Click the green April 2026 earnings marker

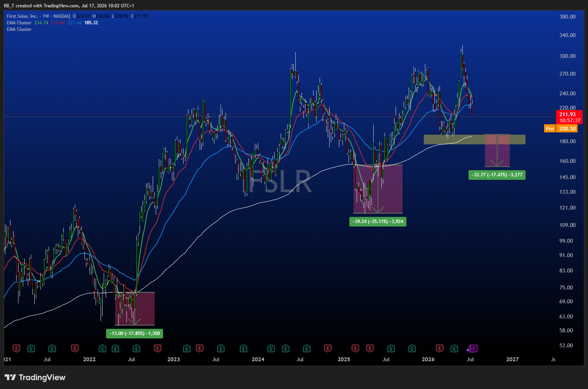(x=454, y=348)
